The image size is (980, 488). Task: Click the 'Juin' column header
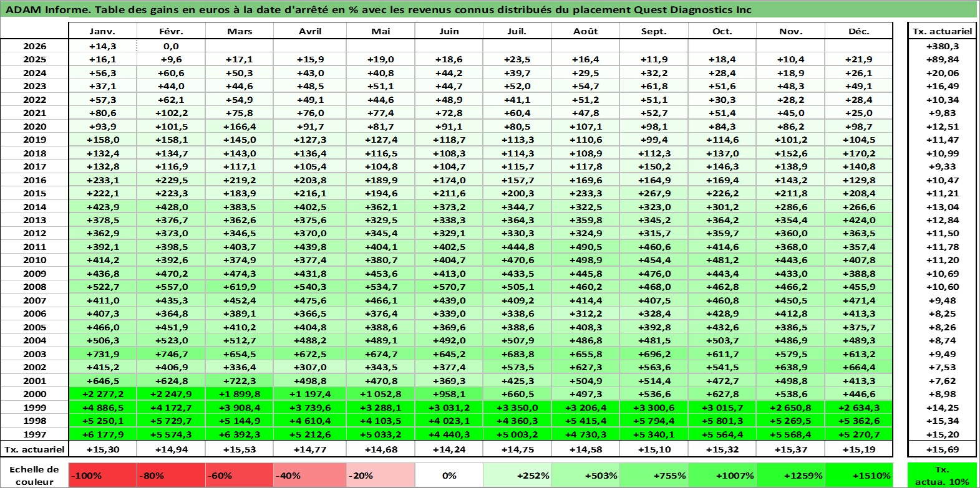(x=449, y=31)
